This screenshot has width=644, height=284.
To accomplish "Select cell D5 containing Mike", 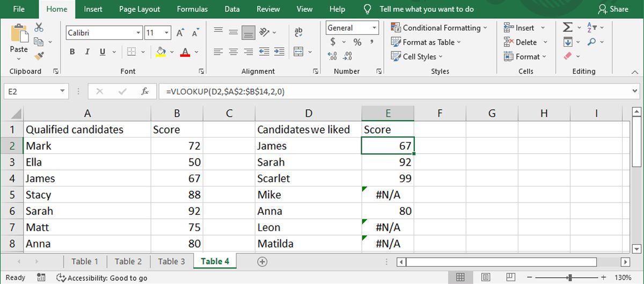I will [308, 195].
